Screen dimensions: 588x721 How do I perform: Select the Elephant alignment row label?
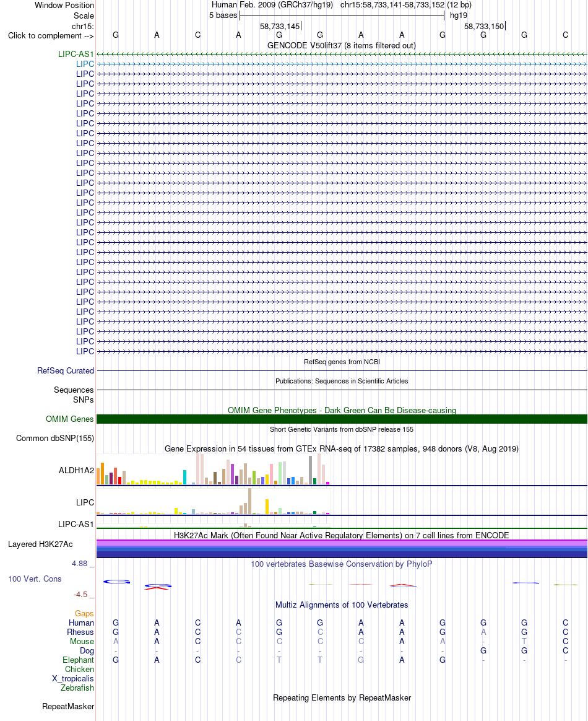[78, 660]
